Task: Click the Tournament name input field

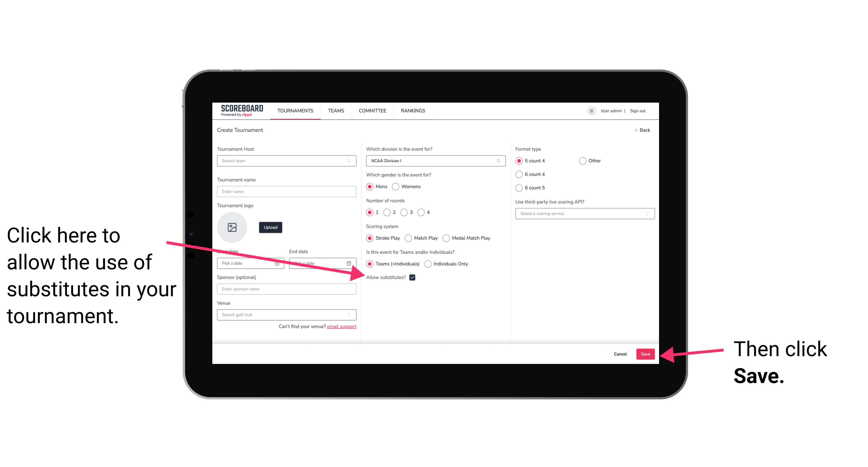Action: coord(287,191)
